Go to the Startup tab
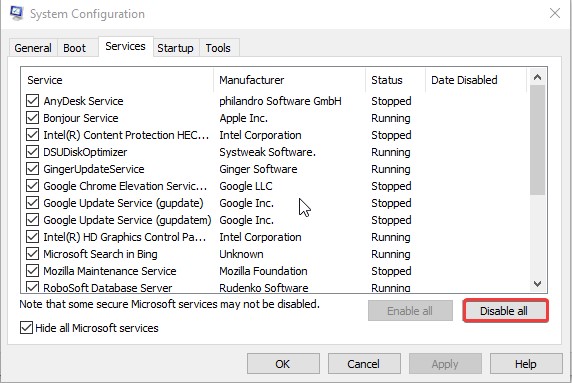 pos(175,48)
